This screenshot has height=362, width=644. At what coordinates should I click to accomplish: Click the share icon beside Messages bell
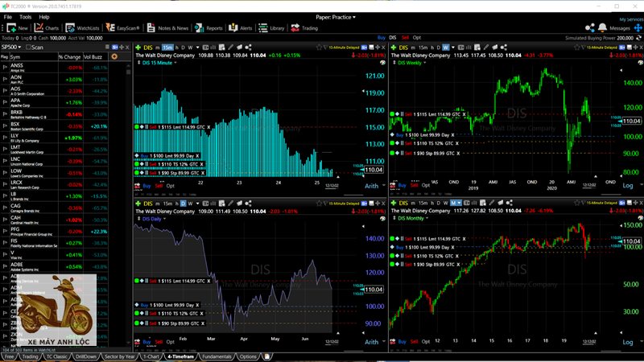click(590, 27)
